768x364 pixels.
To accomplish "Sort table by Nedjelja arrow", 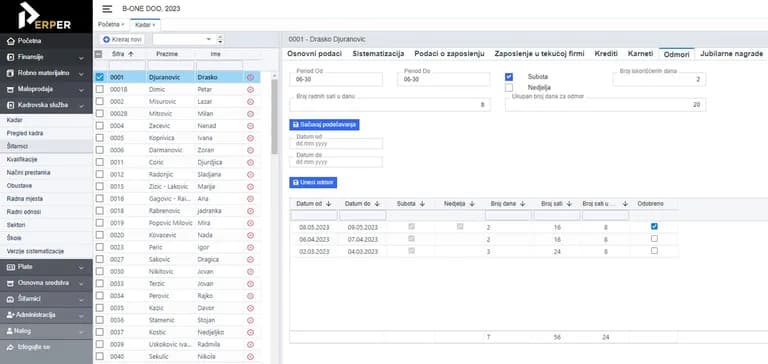I will pos(472,203).
